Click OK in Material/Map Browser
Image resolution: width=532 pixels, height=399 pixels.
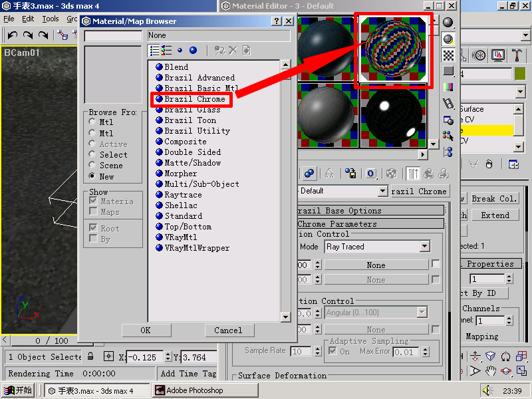point(146,330)
